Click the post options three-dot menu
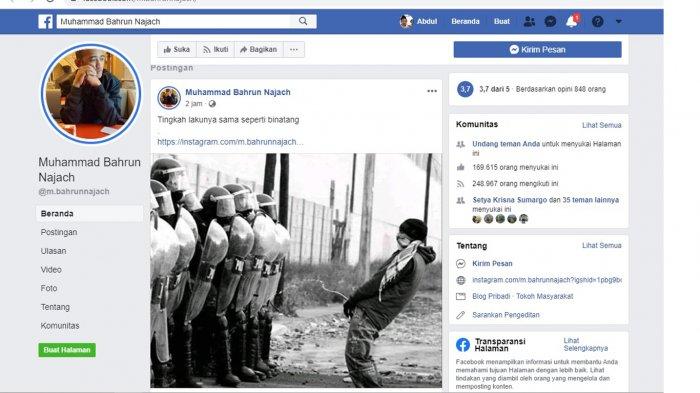This screenshot has width=700, height=393. click(432, 91)
